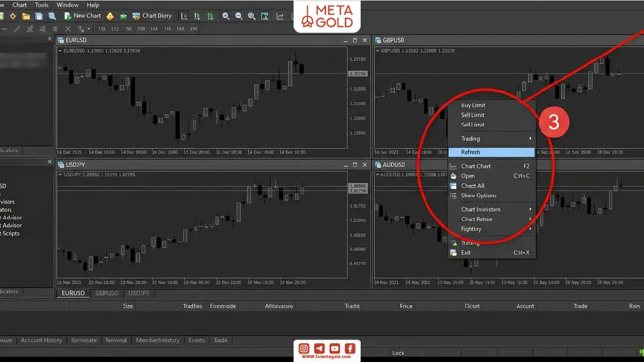Viewport: 644px width, 362px height.
Task: Open the YouTube icon link
Action: click(334, 349)
